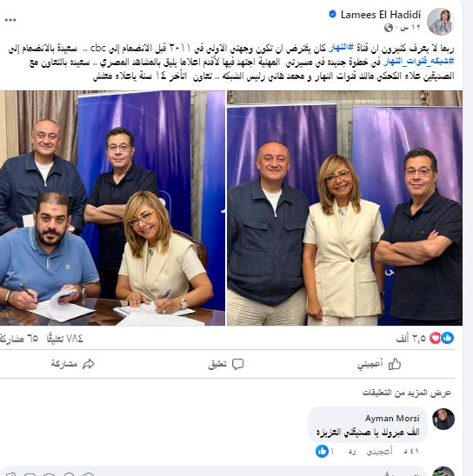Open the #شبكه_قنوات_النهار hashtag link
Screen dimensions: 473x476
[x=419, y=62]
